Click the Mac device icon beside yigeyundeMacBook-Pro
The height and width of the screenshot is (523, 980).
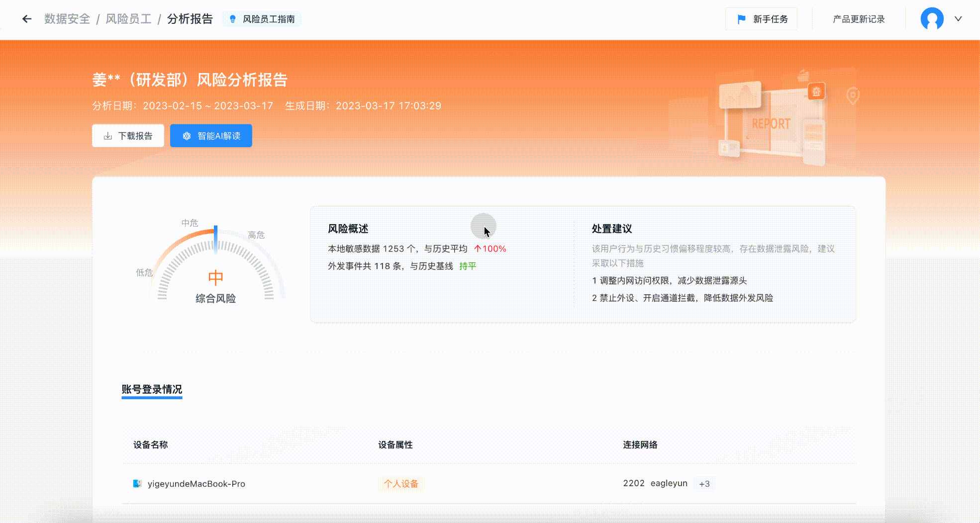(137, 483)
